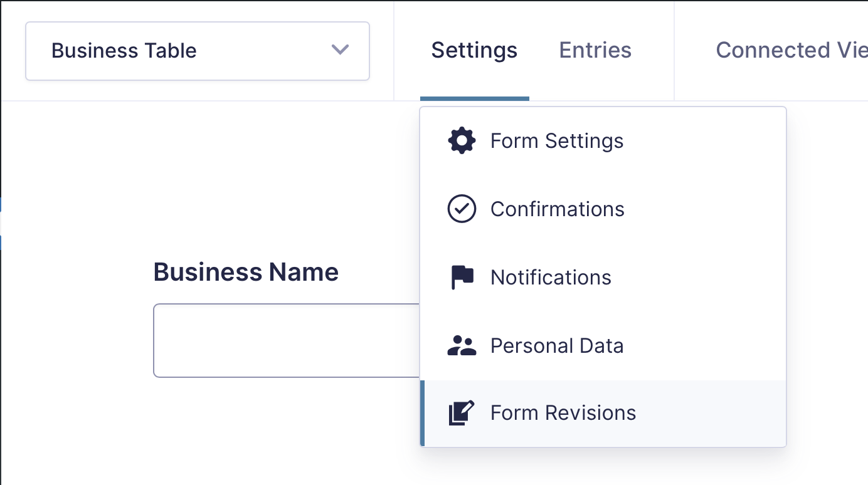This screenshot has width=868, height=485.
Task: Open the Business Table form switcher
Action: click(x=197, y=51)
